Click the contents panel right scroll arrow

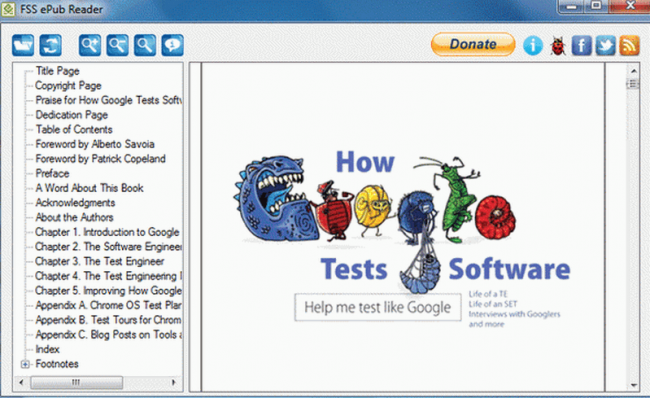click(x=174, y=382)
